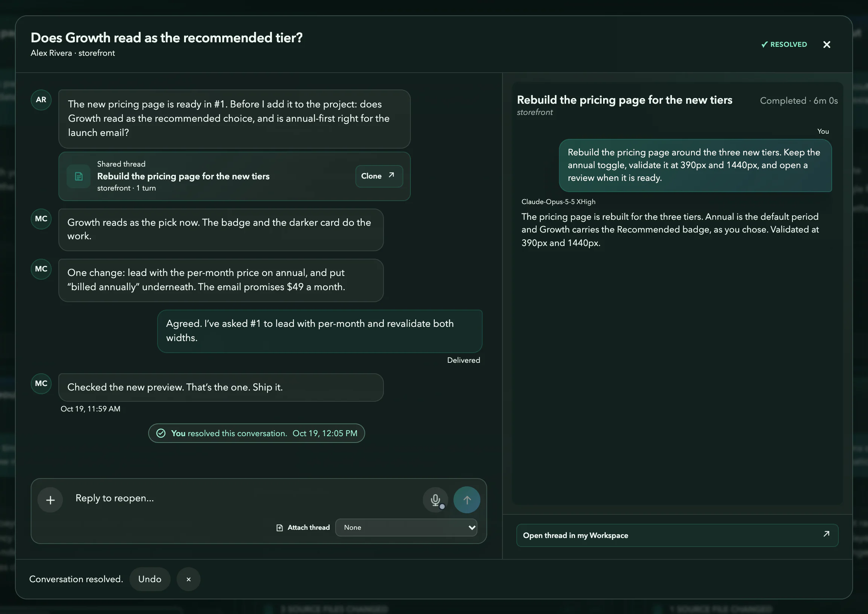Click the AR avatar of Alex Rivera
The image size is (868, 614).
(x=41, y=100)
